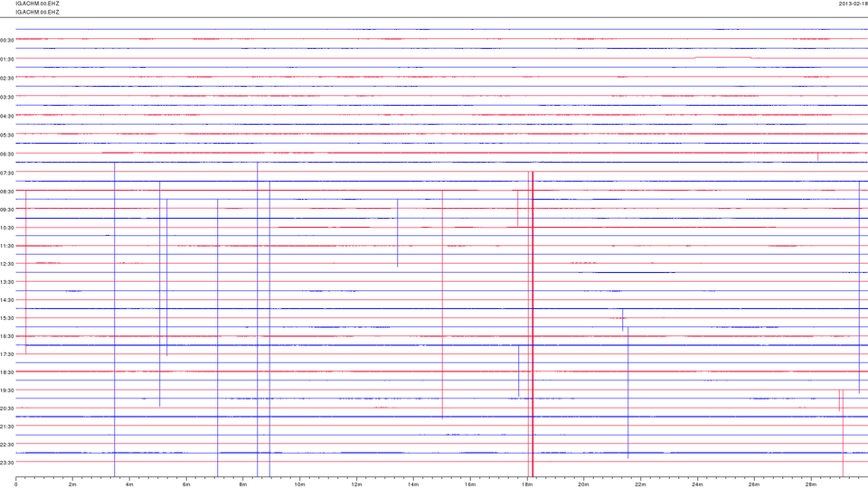Click the 2m axis tick label

tap(72, 484)
